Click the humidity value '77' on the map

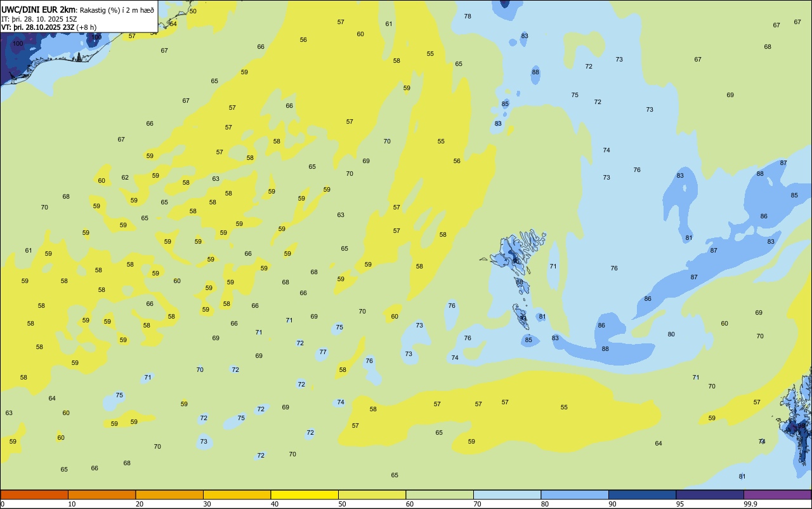323,352
